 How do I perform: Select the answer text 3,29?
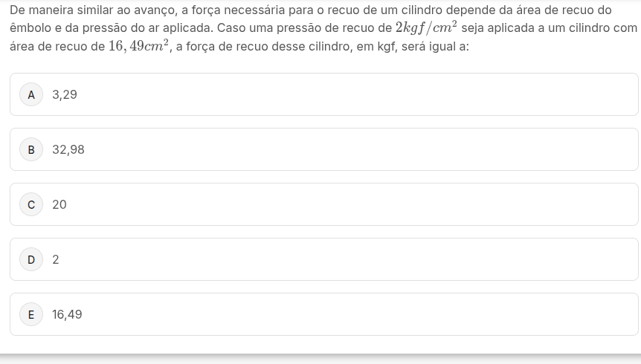tap(65, 95)
